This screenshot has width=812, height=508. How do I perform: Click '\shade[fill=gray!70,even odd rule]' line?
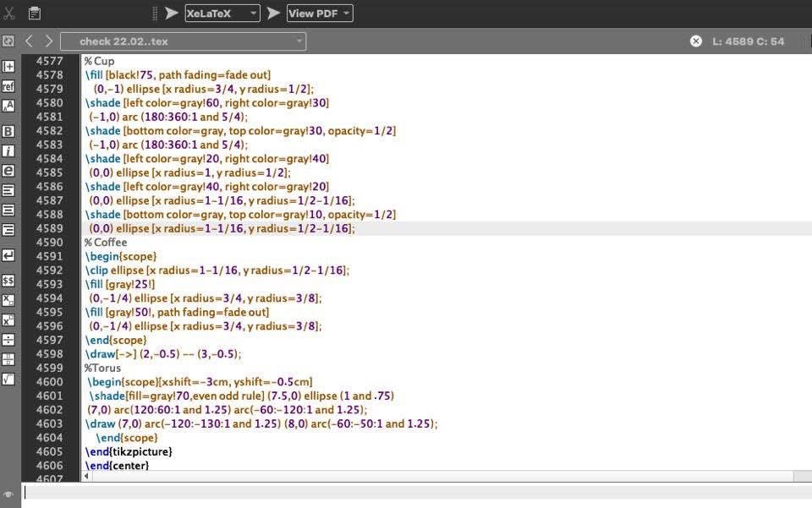point(242,396)
